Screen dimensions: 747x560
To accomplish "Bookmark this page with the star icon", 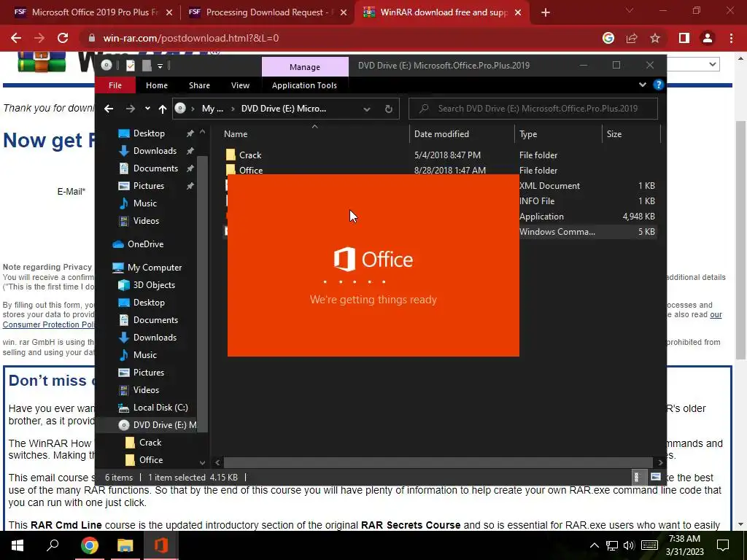I will [655, 38].
